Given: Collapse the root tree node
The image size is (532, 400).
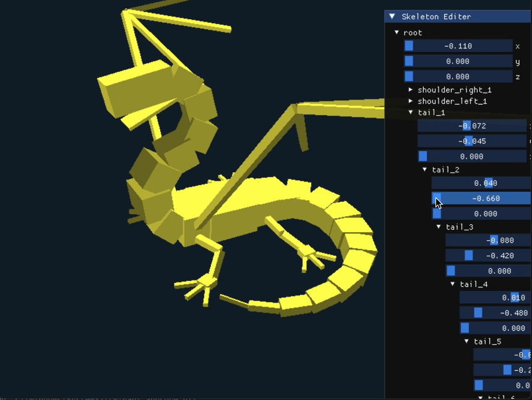Looking at the screenshot, I should pyautogui.click(x=397, y=32).
